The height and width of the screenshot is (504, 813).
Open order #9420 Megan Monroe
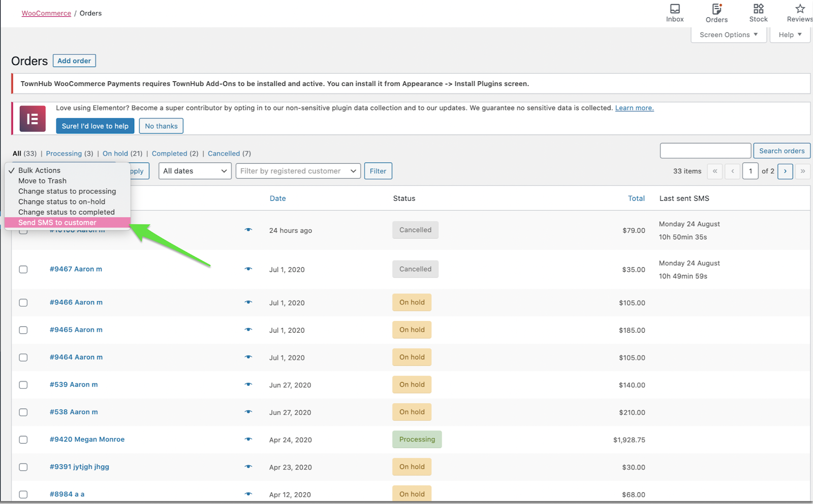[x=87, y=439]
